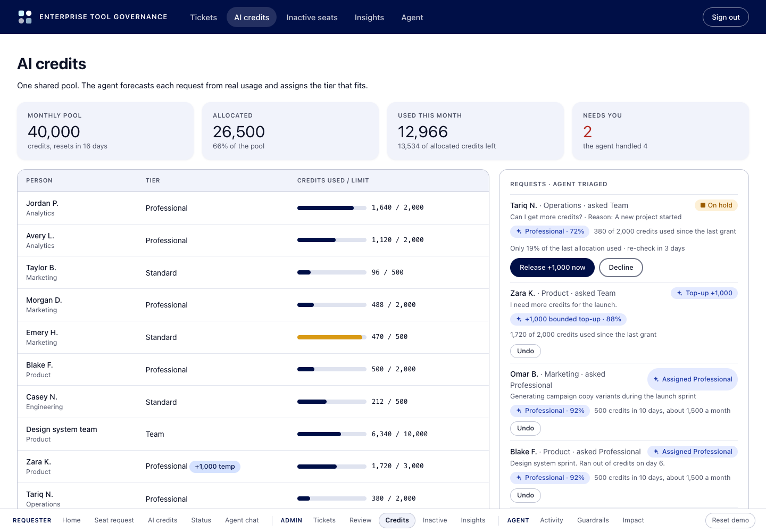Click Design system team usage bar
The image size is (766, 532).
coord(332,434)
